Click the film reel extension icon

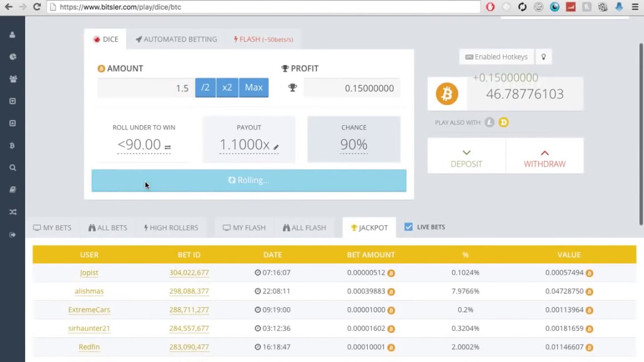[603, 7]
